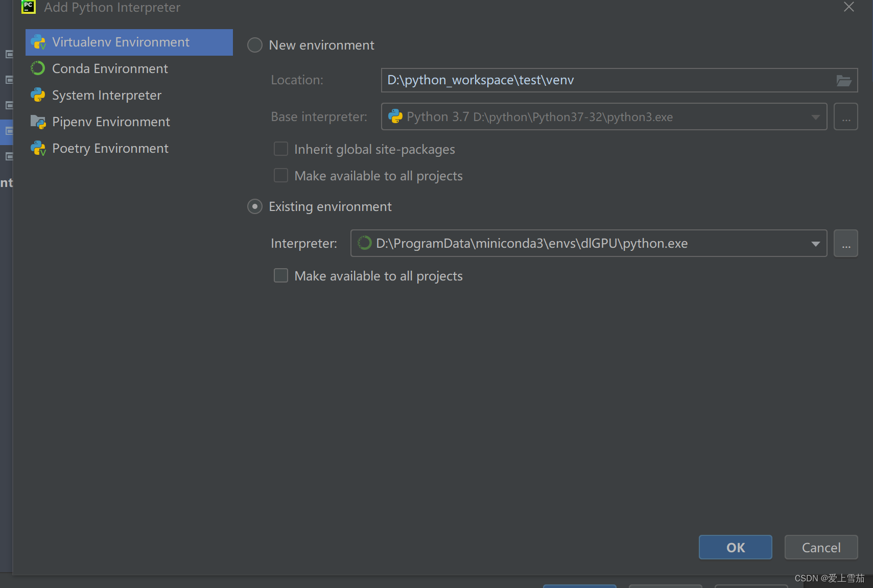Image resolution: width=873 pixels, height=588 pixels.
Task: Choose System Interpreter in the sidebar
Action: click(x=106, y=95)
